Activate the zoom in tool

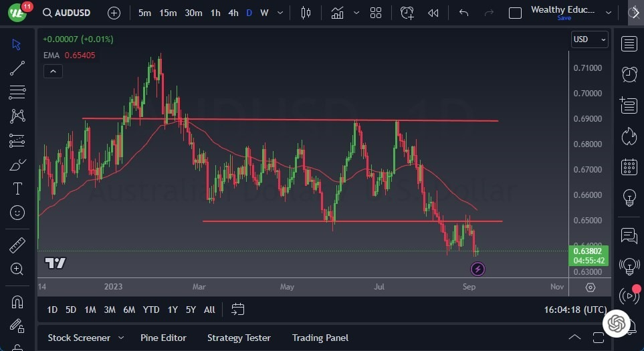[x=17, y=269]
